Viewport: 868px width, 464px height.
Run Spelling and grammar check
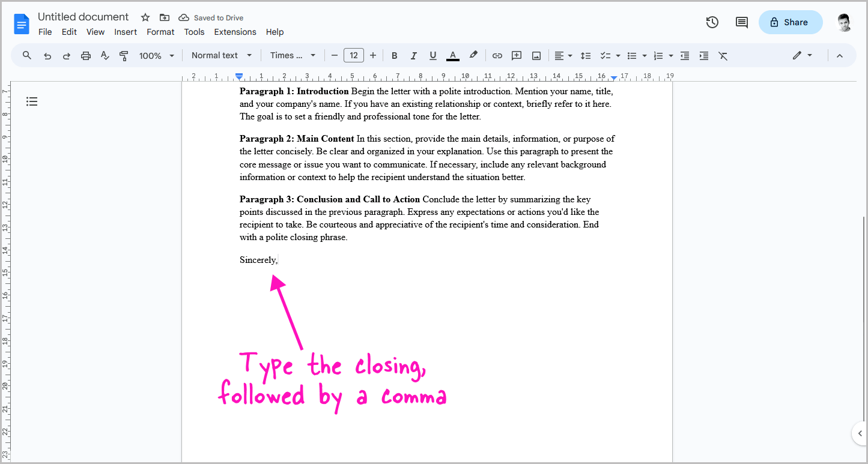point(105,55)
